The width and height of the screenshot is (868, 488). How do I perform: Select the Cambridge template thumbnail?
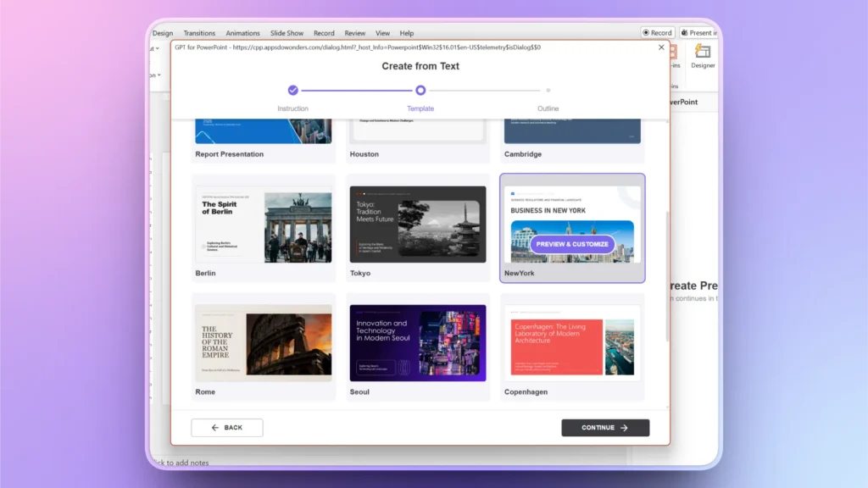click(x=572, y=131)
